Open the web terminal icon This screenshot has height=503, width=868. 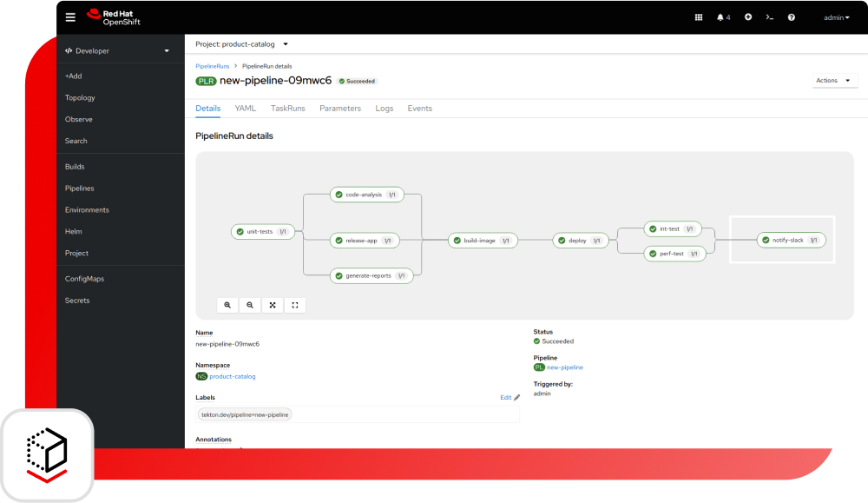tap(769, 17)
